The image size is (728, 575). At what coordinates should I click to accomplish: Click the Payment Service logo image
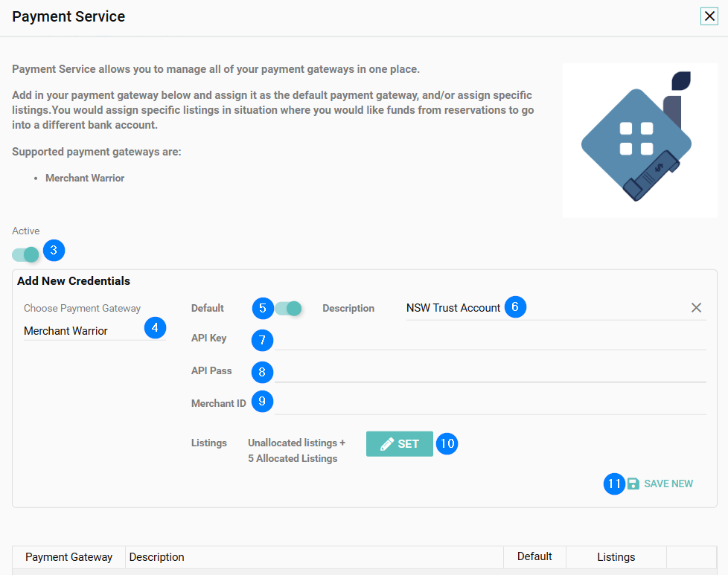[639, 141]
